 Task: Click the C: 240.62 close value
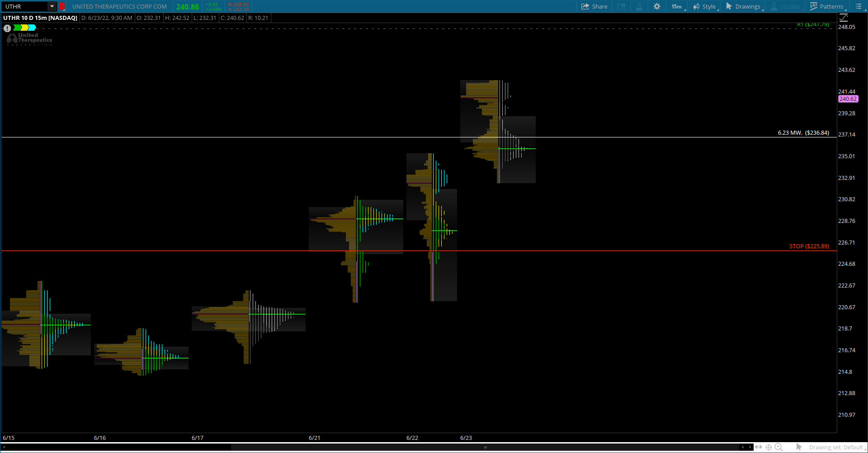(232, 18)
